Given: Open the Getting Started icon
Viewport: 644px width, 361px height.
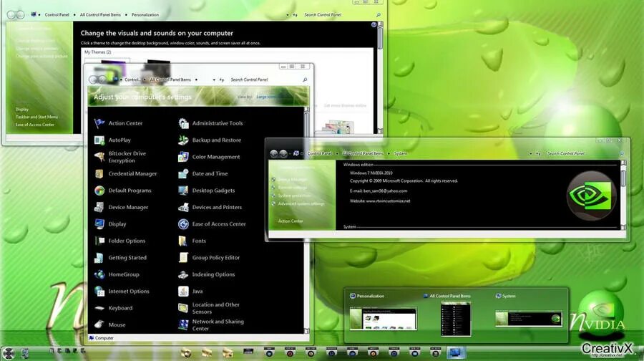Looking at the screenshot, I should tap(99, 258).
